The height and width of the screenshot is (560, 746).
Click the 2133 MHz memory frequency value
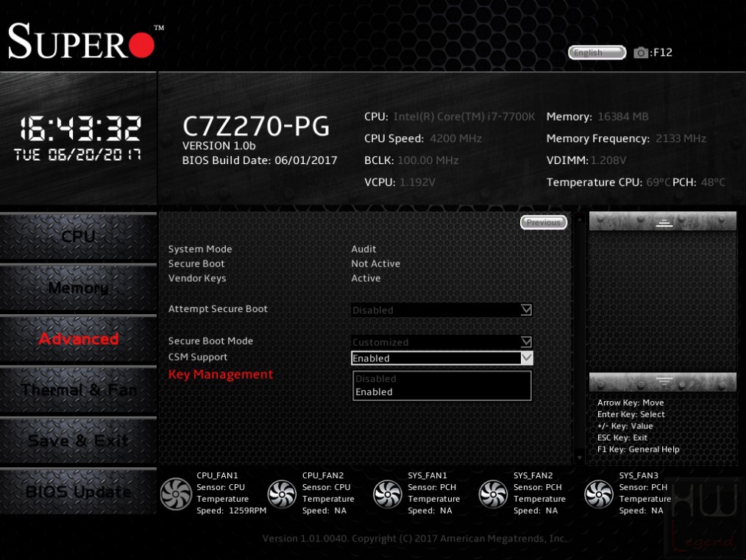pyautogui.click(x=681, y=138)
